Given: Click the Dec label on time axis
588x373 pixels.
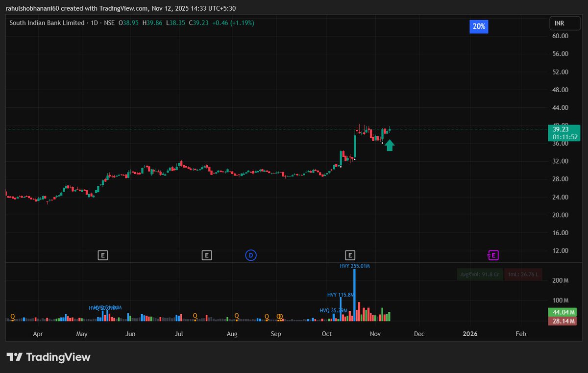Looking at the screenshot, I should tap(419, 334).
